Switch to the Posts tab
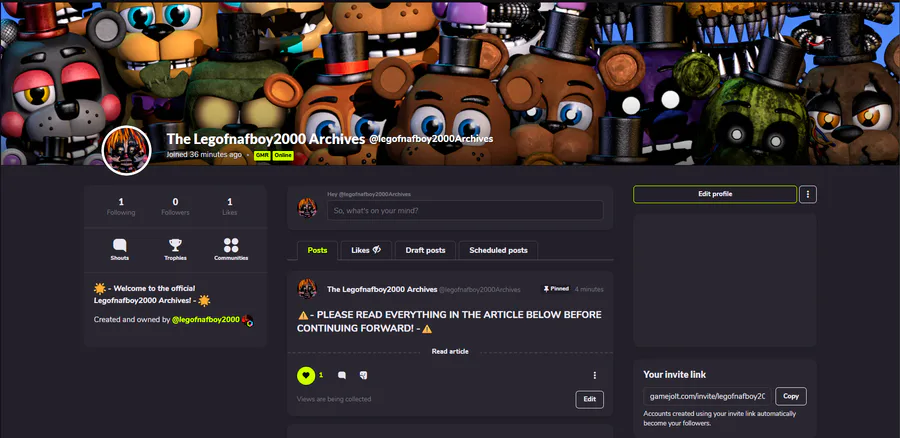 pyautogui.click(x=317, y=250)
